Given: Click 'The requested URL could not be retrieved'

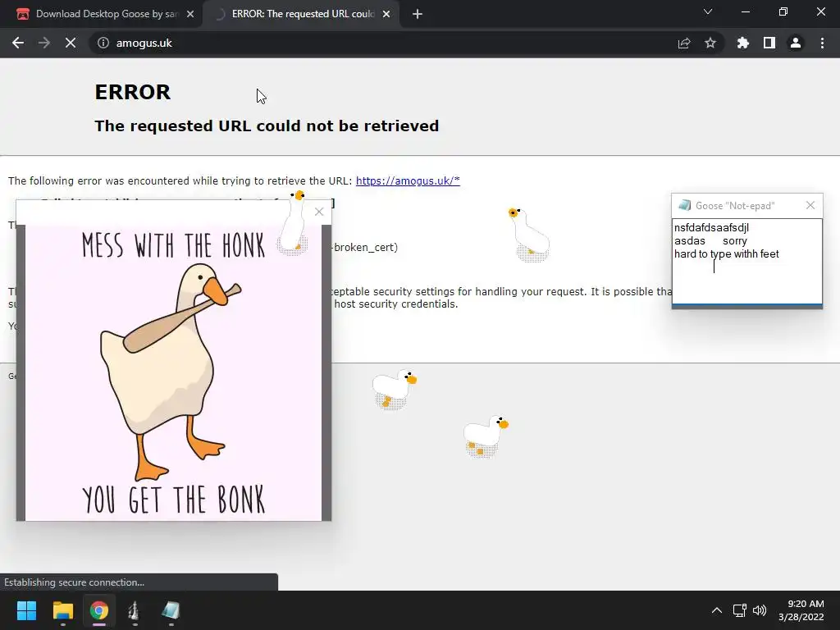Looking at the screenshot, I should 267,126.
